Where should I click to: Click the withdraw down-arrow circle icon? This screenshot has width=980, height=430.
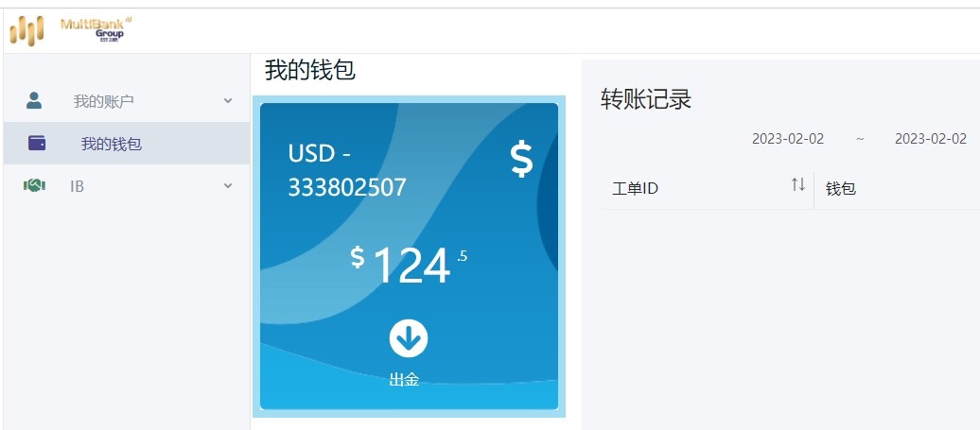tap(408, 338)
